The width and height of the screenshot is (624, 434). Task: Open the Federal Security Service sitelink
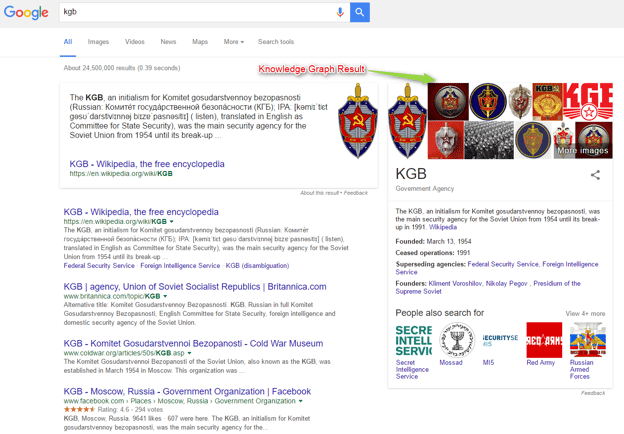99,266
